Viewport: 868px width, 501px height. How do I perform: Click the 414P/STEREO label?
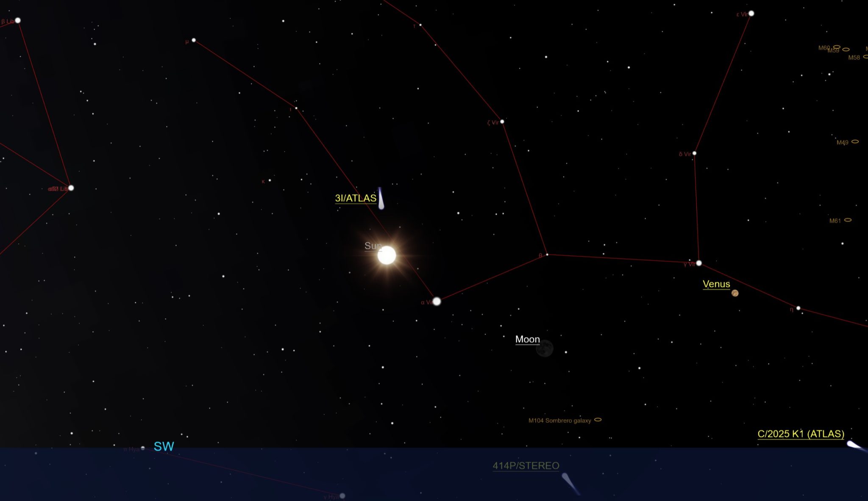point(526,466)
